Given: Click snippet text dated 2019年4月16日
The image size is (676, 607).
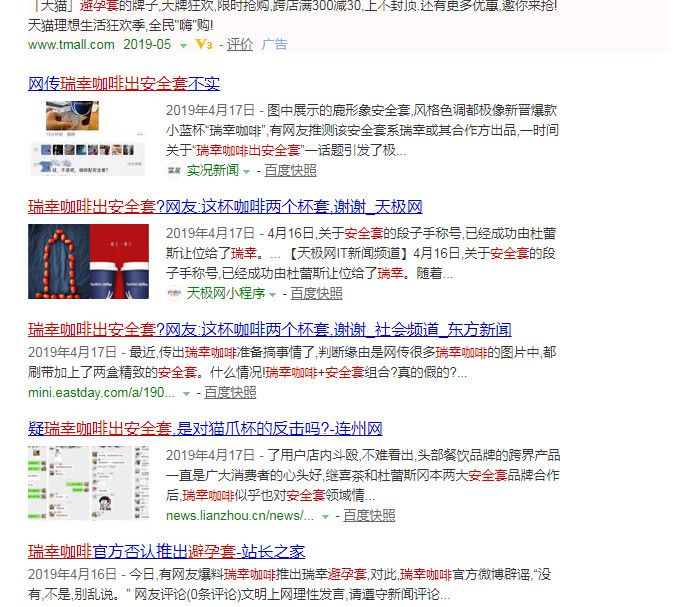Looking at the screenshot, I should tap(290, 585).
